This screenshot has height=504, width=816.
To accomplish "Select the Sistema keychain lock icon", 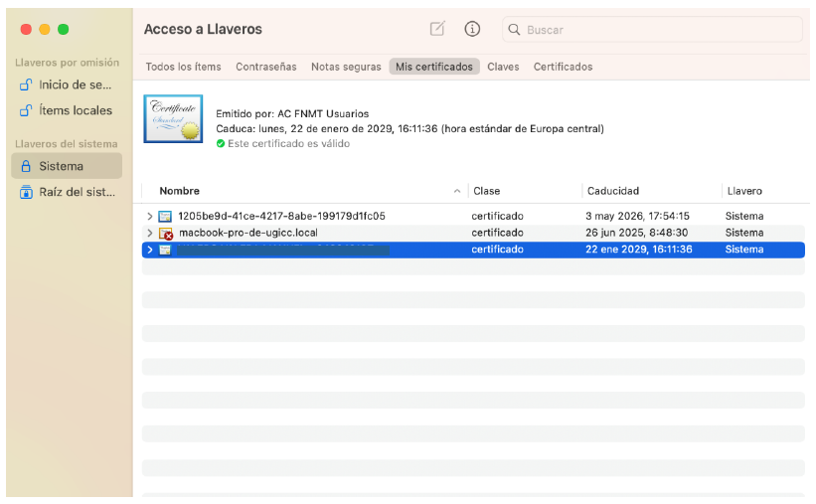I will tap(27, 166).
